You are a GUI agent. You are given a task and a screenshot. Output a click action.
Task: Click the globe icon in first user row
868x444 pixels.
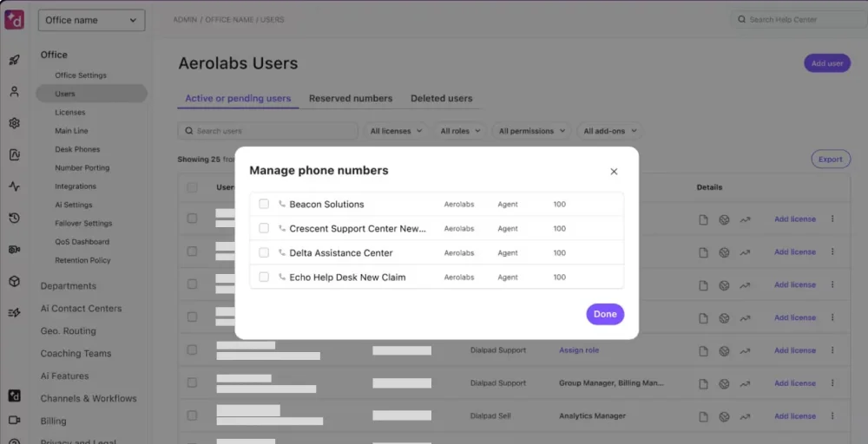point(724,219)
